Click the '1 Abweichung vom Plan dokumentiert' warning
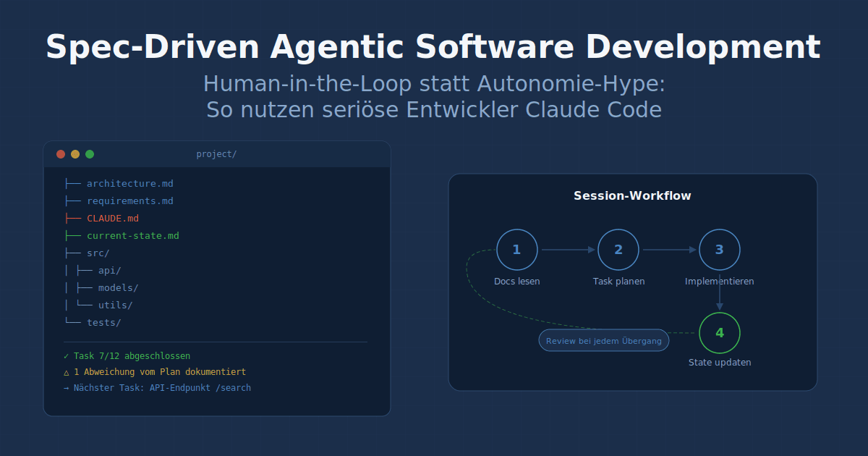Viewport: 868px width, 456px height. tap(155, 372)
